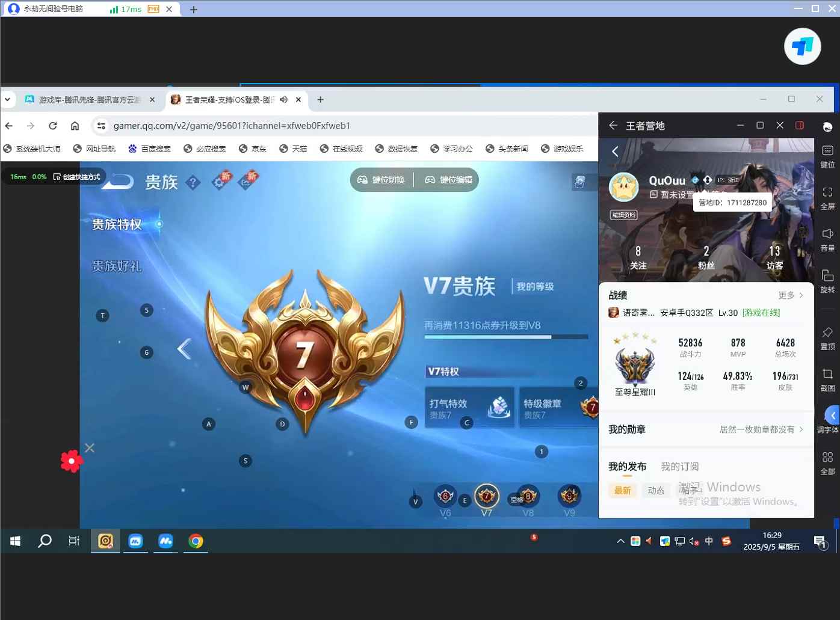Select the 动态 filter
The height and width of the screenshot is (620, 840).
(x=656, y=490)
